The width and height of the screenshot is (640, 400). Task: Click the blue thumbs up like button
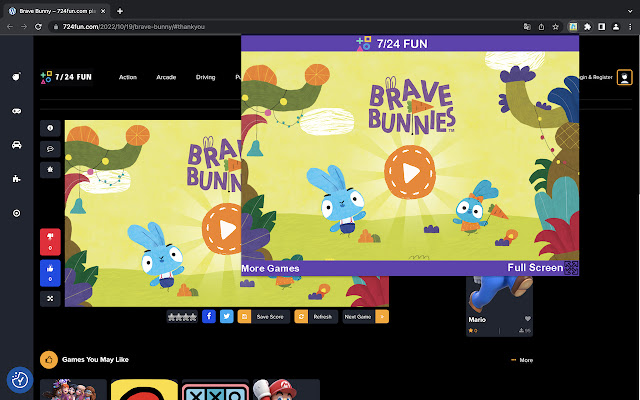click(51, 271)
